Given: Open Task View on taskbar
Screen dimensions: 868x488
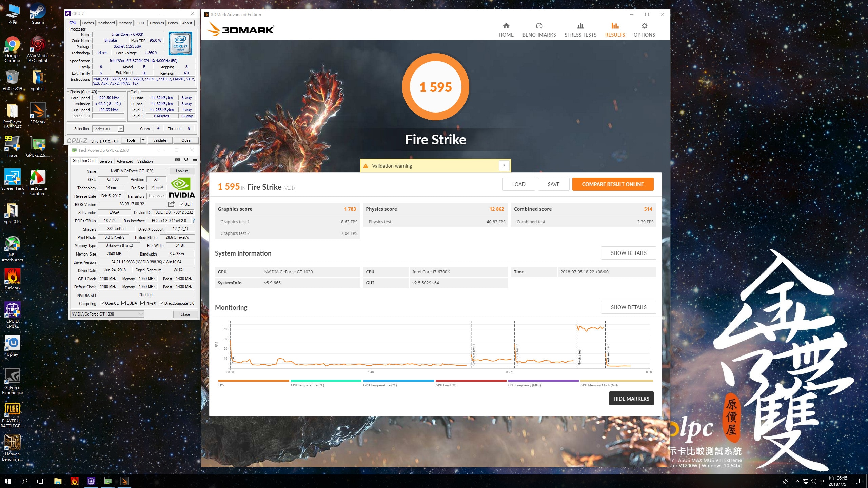Looking at the screenshot, I should [41, 481].
